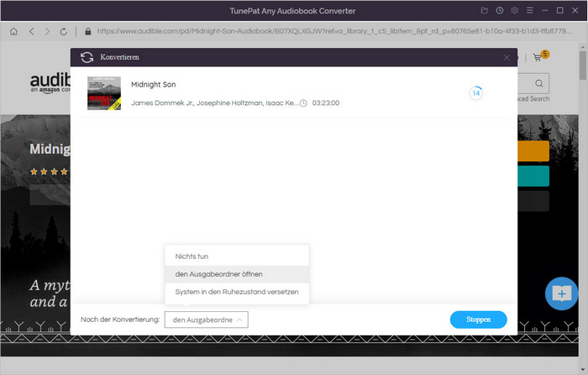Open the Advanced Search link
588x375 pixels.
click(x=533, y=98)
